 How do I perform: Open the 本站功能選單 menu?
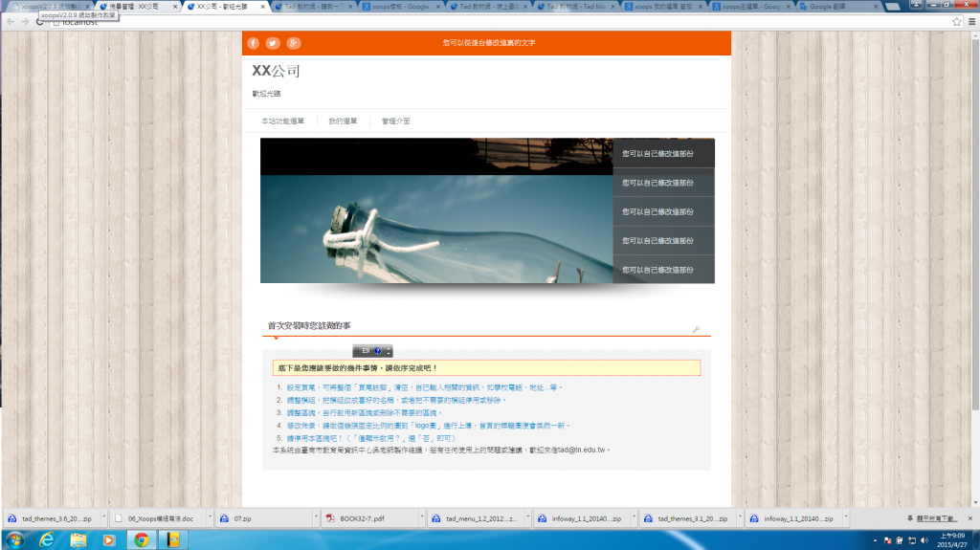[282, 121]
